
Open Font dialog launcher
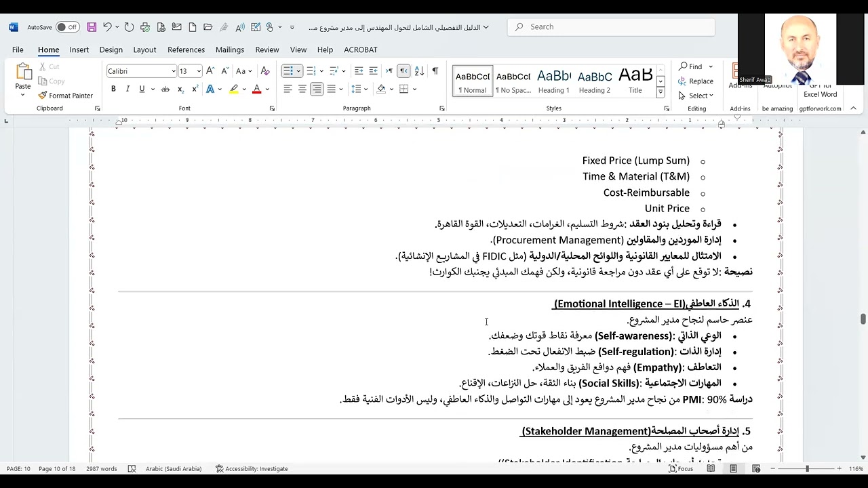click(x=272, y=108)
